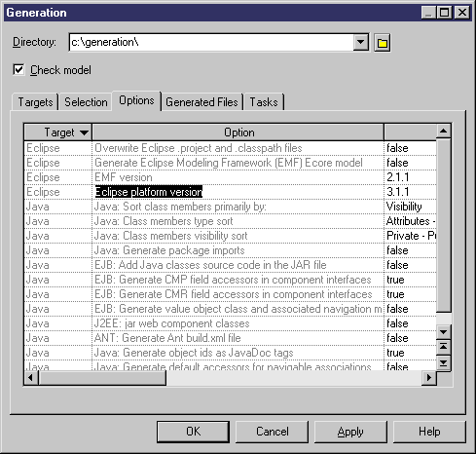Click the horizontal scroll left arrow
The image size is (476, 454).
(31, 378)
